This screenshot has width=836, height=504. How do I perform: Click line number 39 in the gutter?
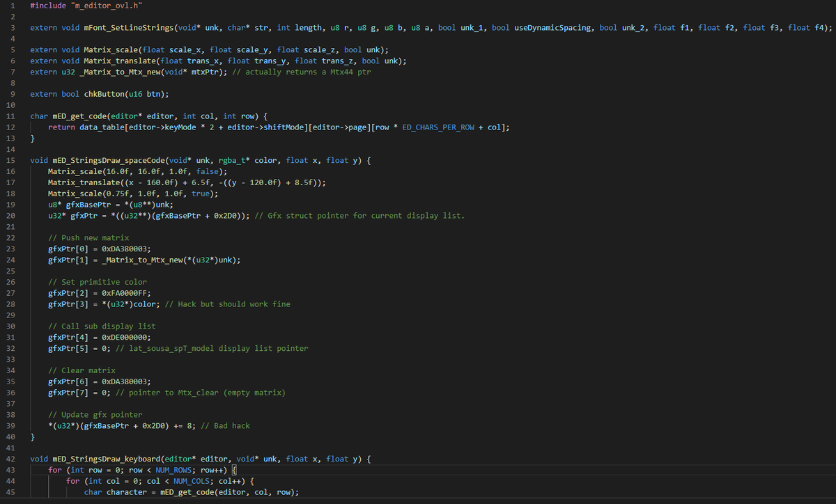(12, 425)
